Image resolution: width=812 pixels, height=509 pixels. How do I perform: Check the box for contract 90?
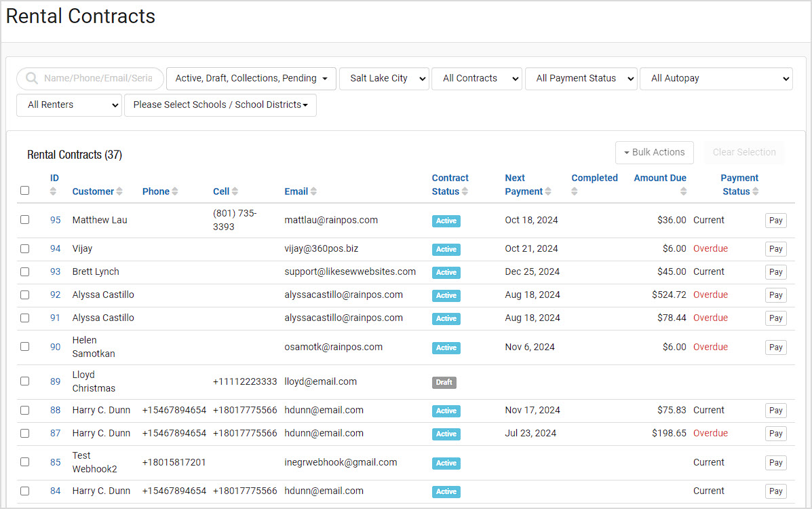click(25, 347)
